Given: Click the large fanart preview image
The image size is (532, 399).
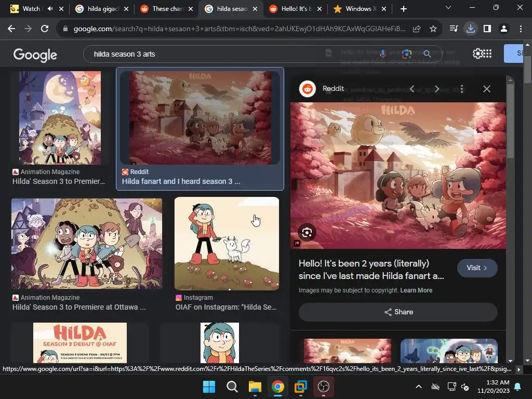Looking at the screenshot, I should click(398, 176).
